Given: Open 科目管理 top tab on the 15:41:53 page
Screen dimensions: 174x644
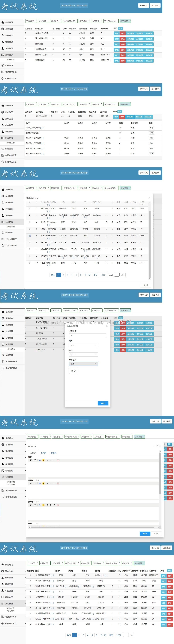Looking at the screenshot, I should (x=43, y=21).
